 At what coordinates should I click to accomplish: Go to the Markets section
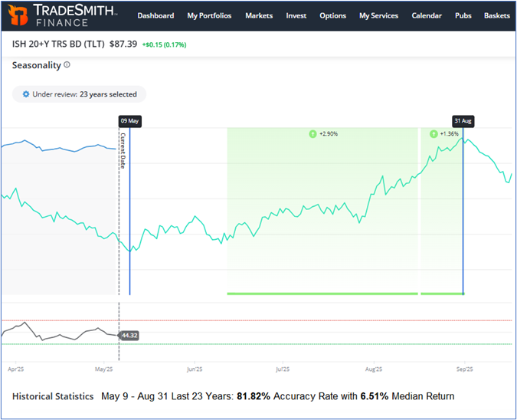tap(259, 16)
